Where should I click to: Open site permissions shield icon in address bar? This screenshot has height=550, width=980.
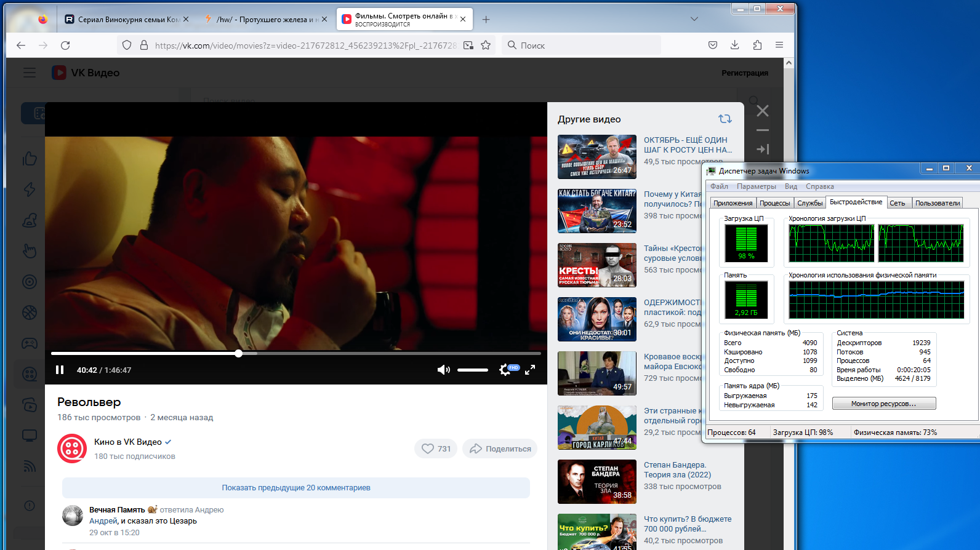click(127, 45)
